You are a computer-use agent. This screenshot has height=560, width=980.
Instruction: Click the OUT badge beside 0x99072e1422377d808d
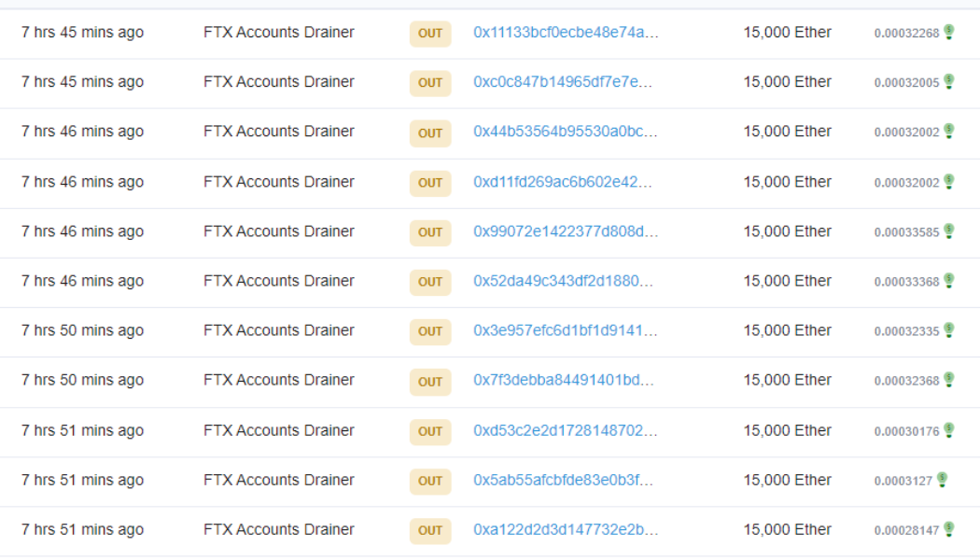[x=429, y=232]
